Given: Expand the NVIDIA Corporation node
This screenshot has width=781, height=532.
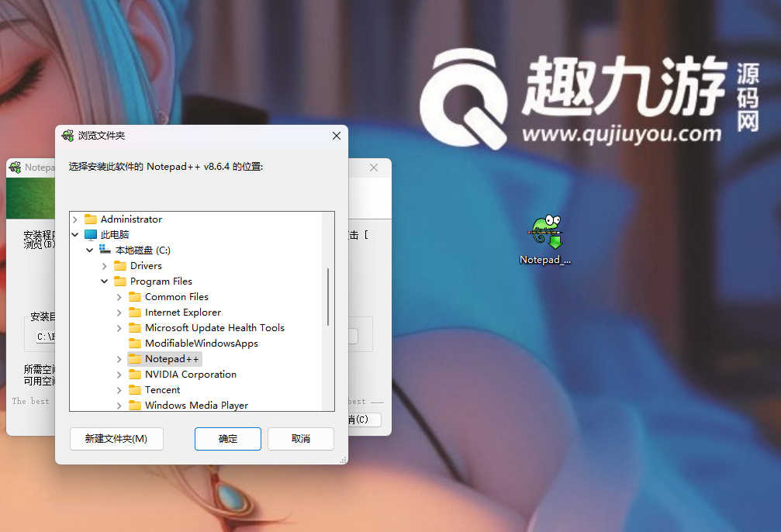Looking at the screenshot, I should (x=119, y=374).
